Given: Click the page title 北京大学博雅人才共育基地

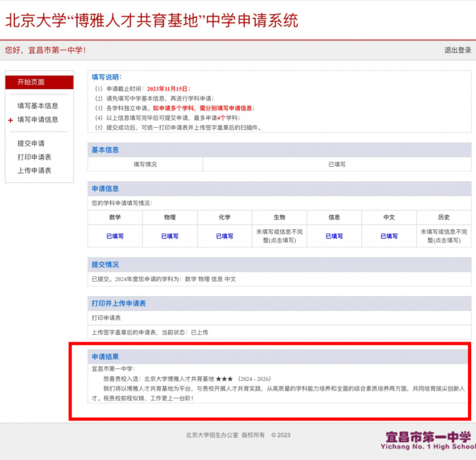Looking at the screenshot, I should click(152, 20).
